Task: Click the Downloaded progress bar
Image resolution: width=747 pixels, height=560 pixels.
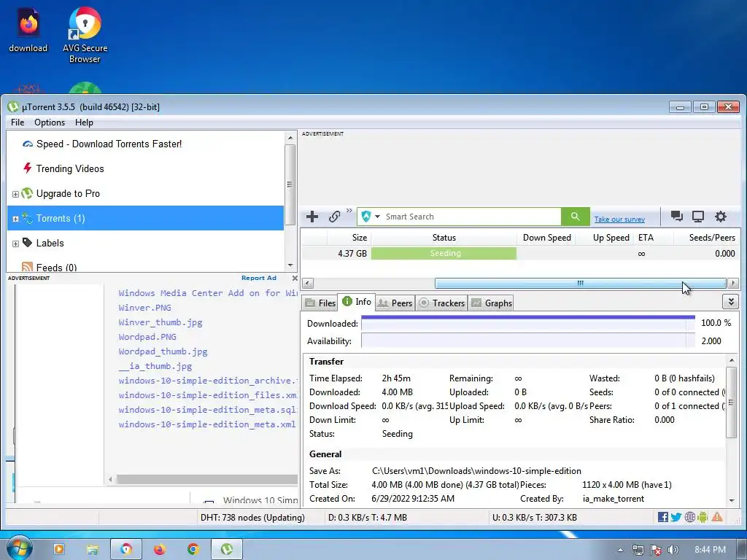Action: tap(528, 323)
